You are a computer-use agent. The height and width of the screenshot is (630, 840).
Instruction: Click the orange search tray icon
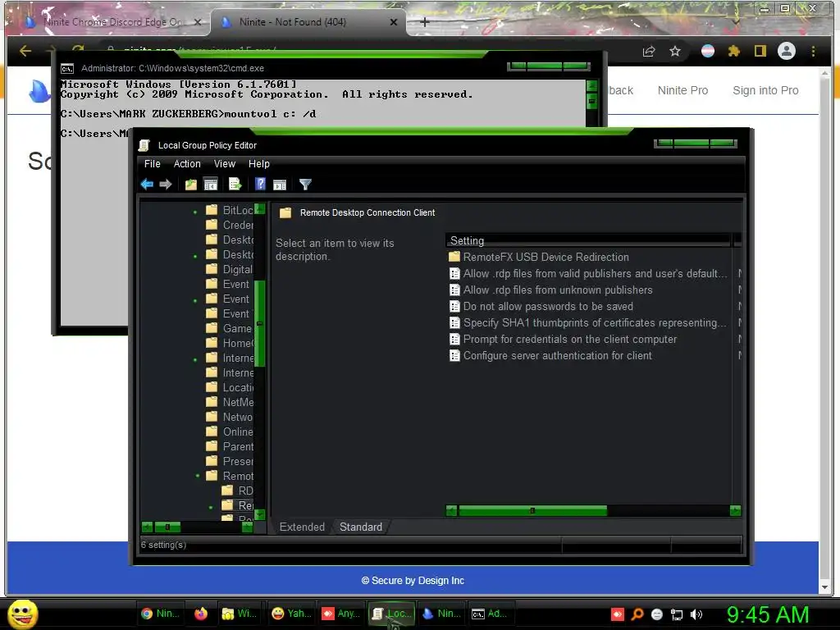pyautogui.click(x=637, y=614)
